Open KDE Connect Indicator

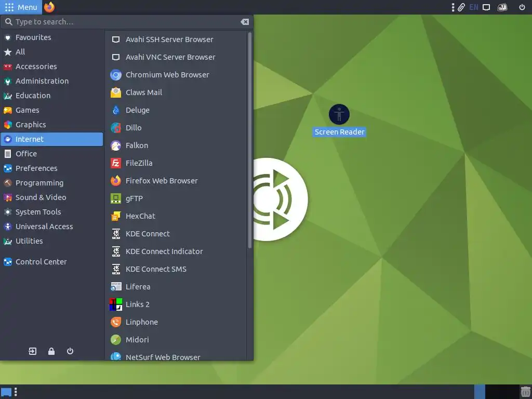click(x=176, y=251)
